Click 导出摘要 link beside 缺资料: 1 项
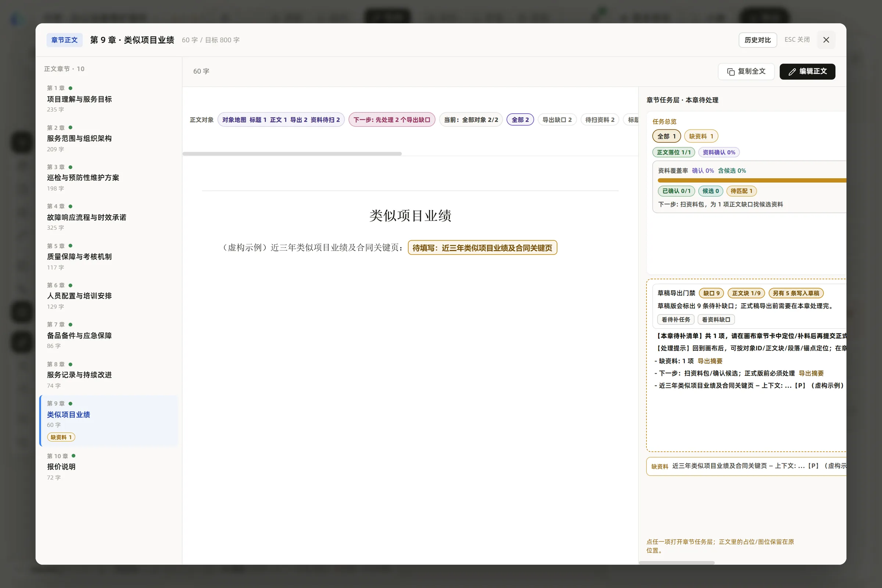Image resolution: width=882 pixels, height=588 pixels. click(710, 361)
